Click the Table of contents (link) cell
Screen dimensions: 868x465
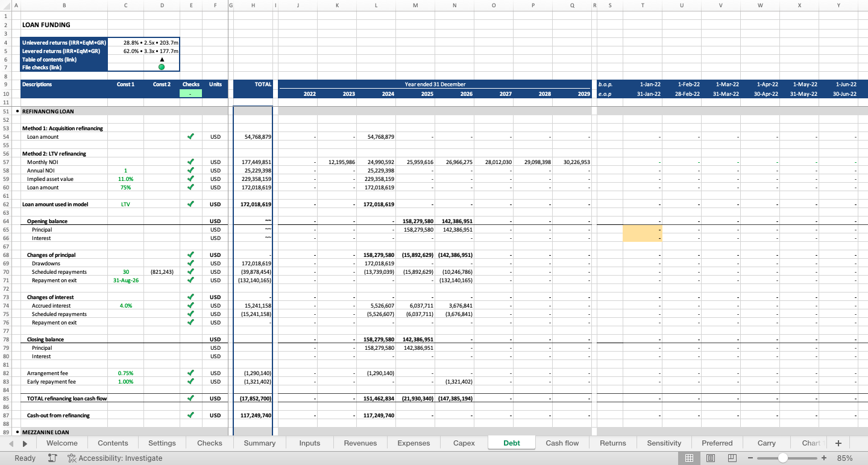[x=64, y=59]
